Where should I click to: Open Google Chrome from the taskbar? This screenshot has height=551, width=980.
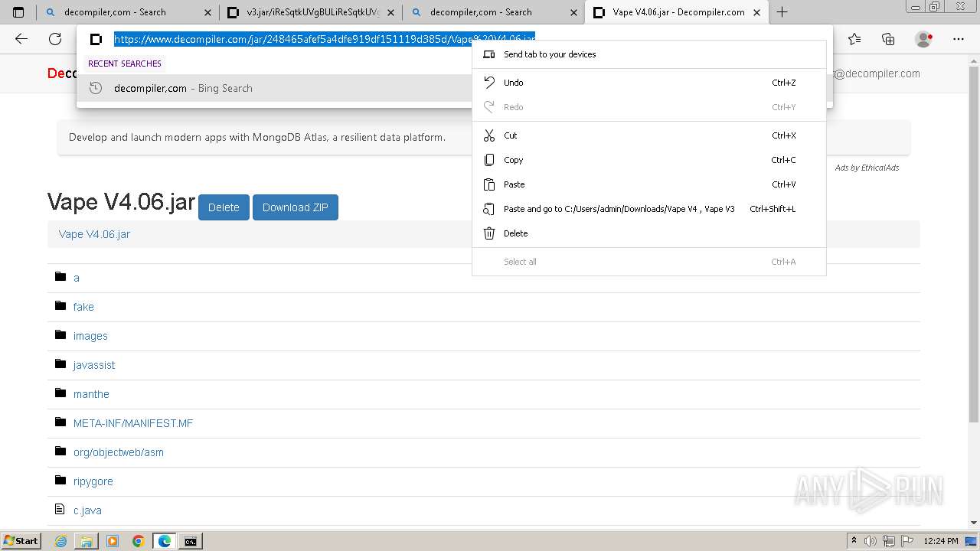pos(139,541)
